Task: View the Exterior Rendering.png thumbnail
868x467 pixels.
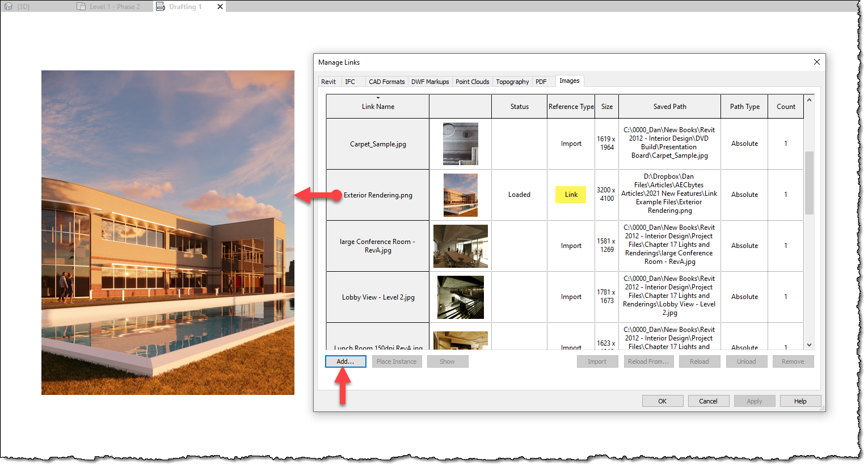Action: 460,195
